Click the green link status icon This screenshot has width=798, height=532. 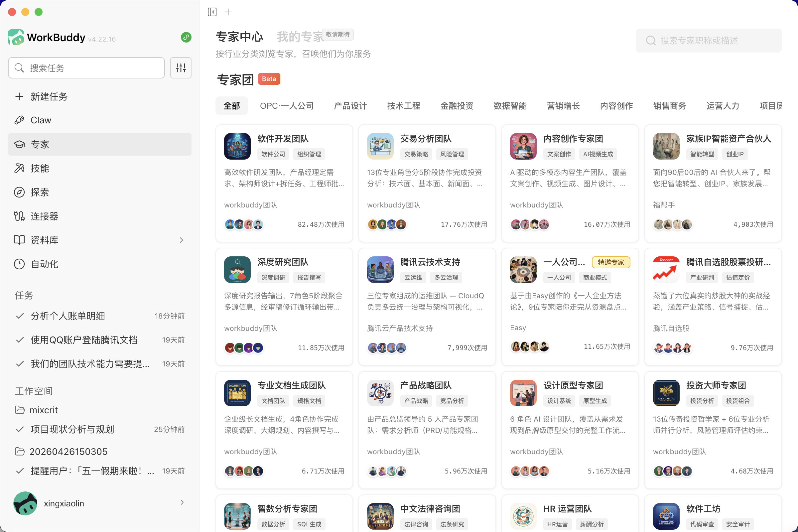click(186, 37)
